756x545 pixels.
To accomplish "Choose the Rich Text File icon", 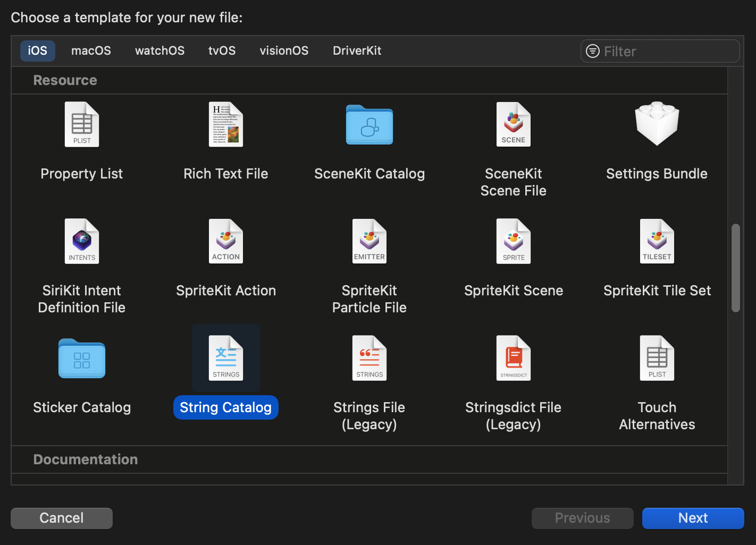I will coord(226,124).
